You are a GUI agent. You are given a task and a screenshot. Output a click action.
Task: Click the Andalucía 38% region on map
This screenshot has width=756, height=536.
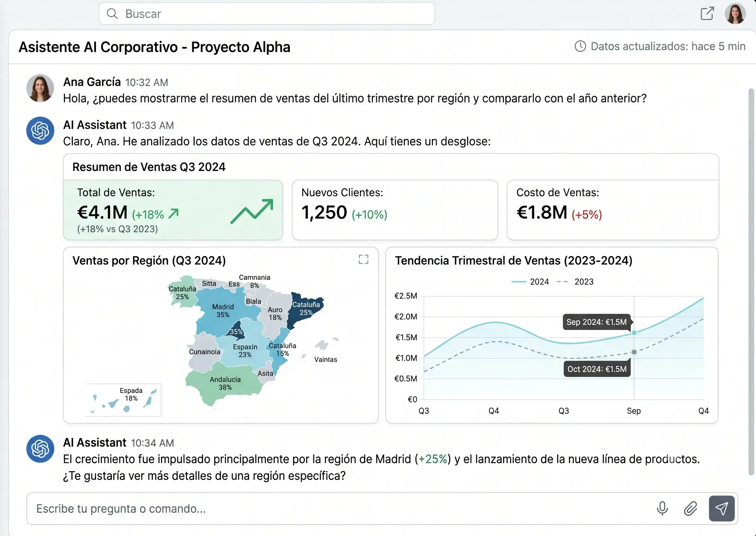click(x=225, y=383)
